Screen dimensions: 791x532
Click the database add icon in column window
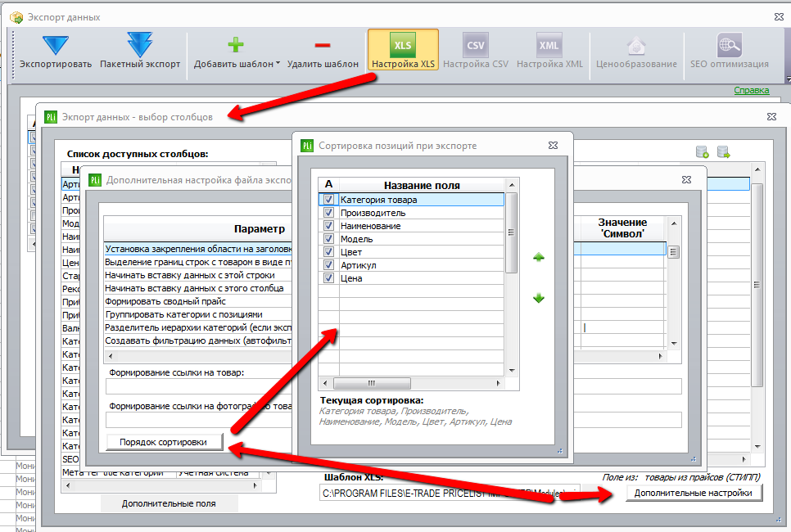703,151
